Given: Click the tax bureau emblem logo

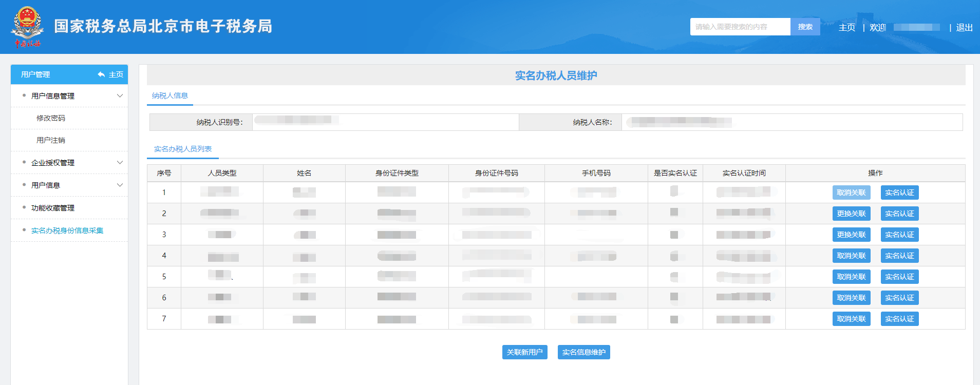Looking at the screenshot, I should tap(27, 27).
